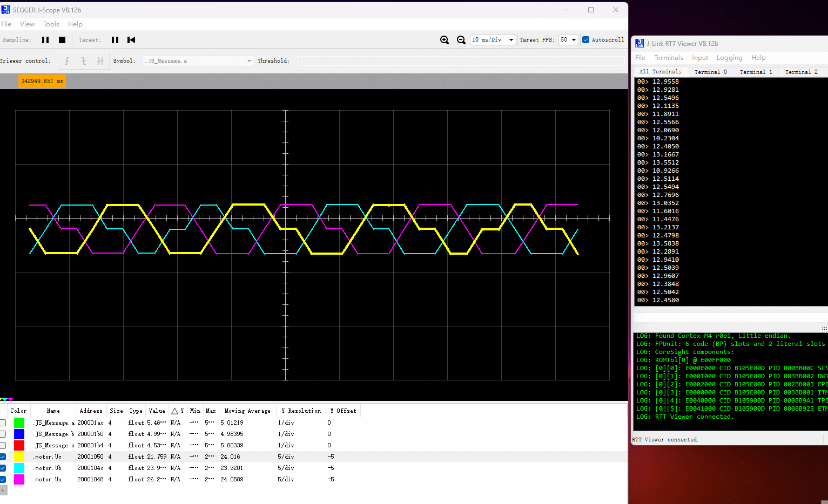The width and height of the screenshot is (828, 504).
Task: Hide the .motor.Ua trace via checkbox
Action: (3, 479)
